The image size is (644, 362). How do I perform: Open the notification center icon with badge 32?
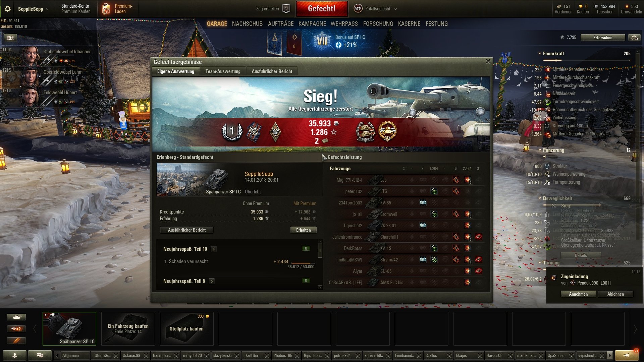point(627,355)
